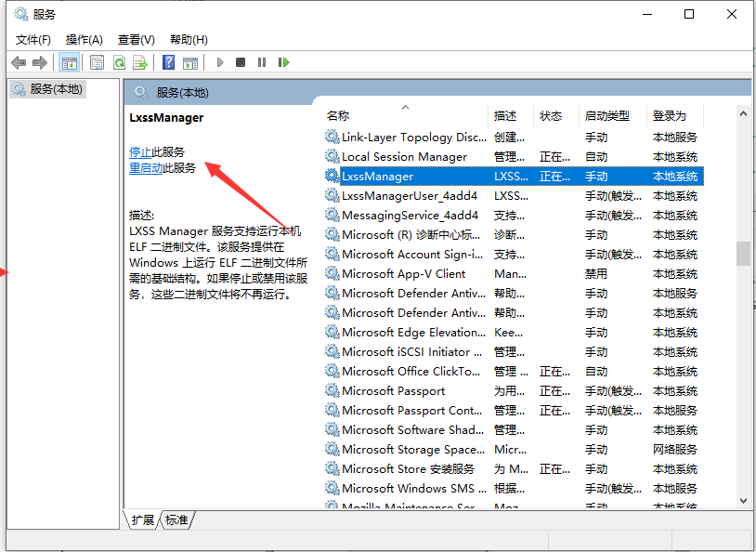Click the Back arrow toolbar icon

(x=19, y=62)
